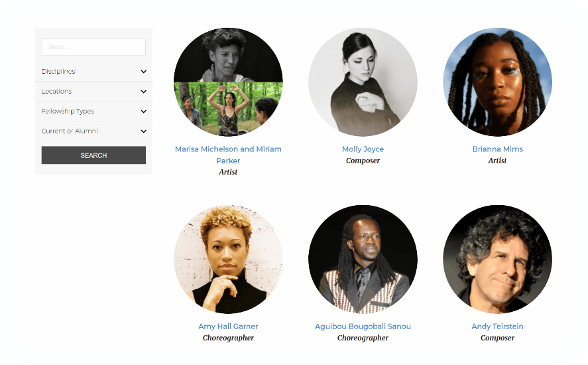Click Brianna Mims's circular portrait photo
Screen dimensions: 588x365
[x=497, y=82]
